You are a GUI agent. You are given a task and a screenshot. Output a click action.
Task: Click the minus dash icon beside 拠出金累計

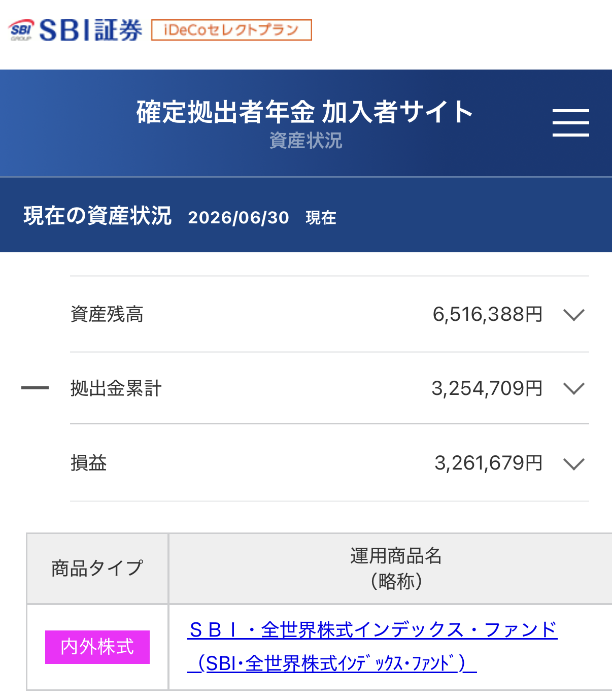(x=35, y=388)
